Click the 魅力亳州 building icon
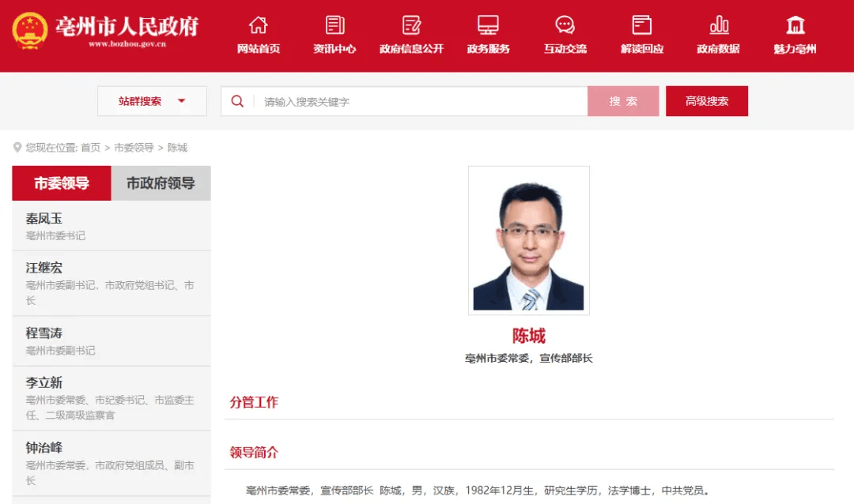 point(795,25)
